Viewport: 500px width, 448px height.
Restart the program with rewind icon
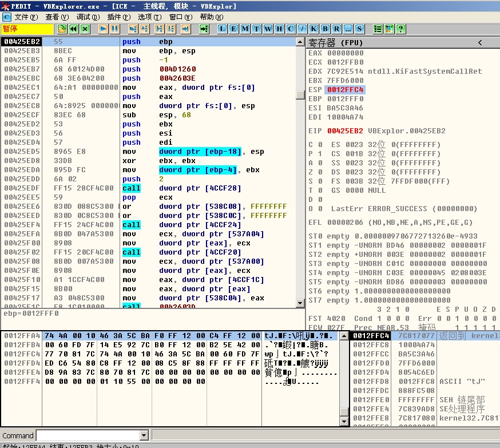[x=73, y=29]
